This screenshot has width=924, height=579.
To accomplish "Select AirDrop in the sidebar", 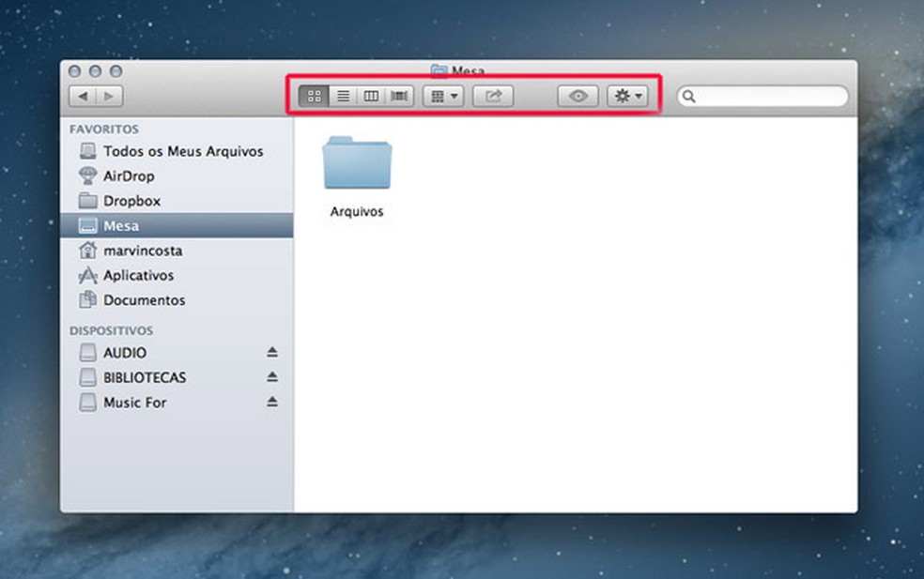I will [177, 176].
